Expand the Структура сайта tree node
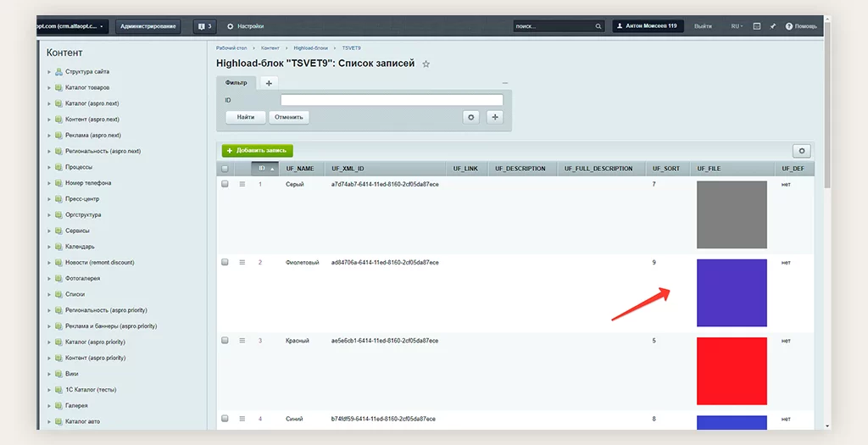This screenshot has height=445, width=868. click(49, 72)
